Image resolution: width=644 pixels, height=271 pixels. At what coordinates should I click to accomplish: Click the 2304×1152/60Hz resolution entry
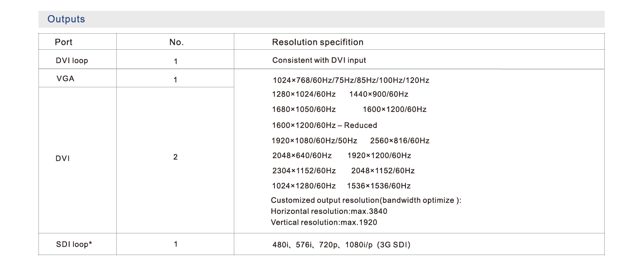[x=304, y=171]
